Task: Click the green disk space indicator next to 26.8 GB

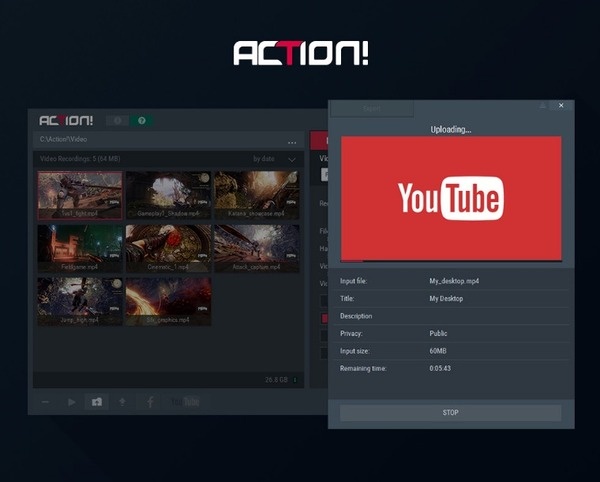Action: click(x=295, y=380)
